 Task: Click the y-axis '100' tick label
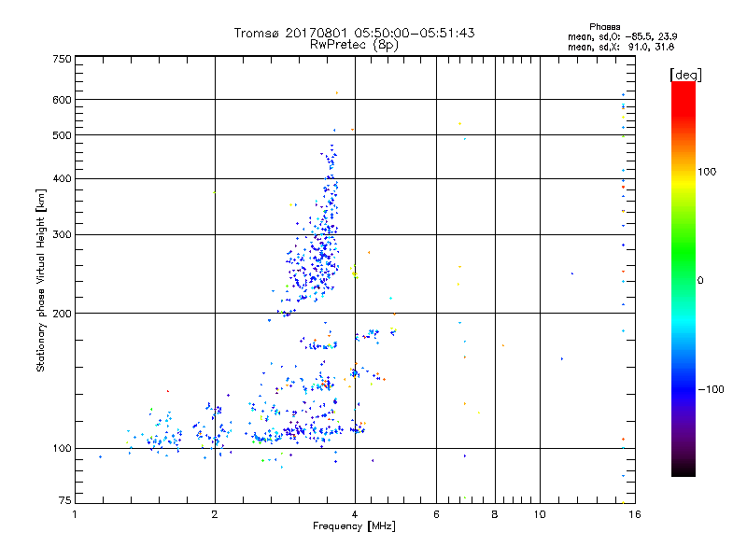pyautogui.click(x=62, y=449)
